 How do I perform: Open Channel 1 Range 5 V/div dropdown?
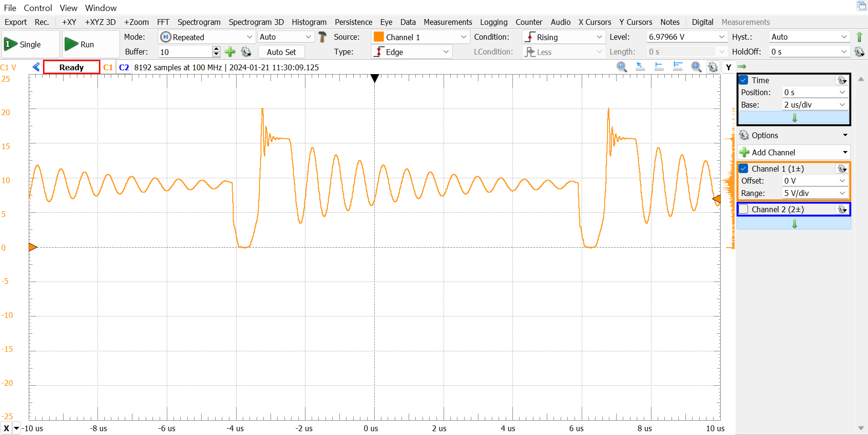coord(815,193)
